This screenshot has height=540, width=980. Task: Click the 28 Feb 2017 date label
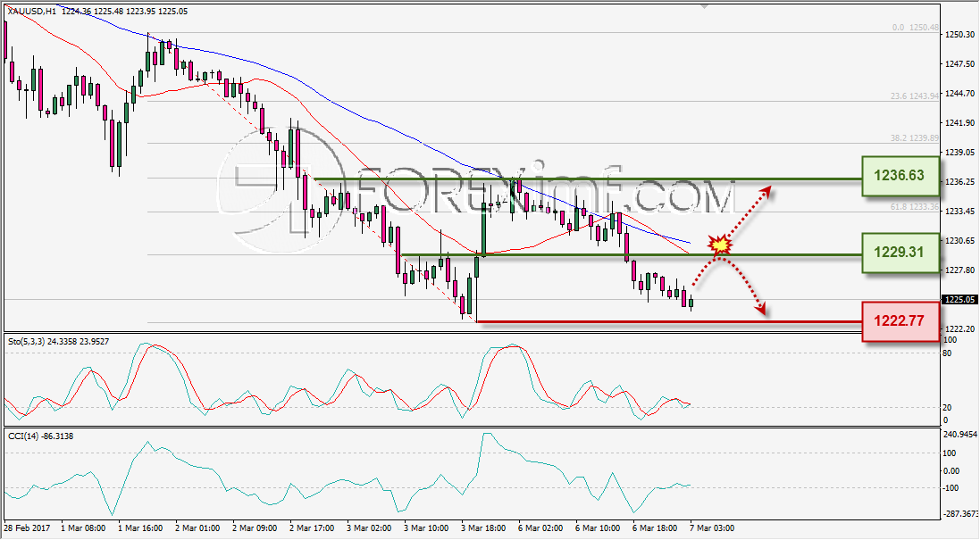point(26,528)
